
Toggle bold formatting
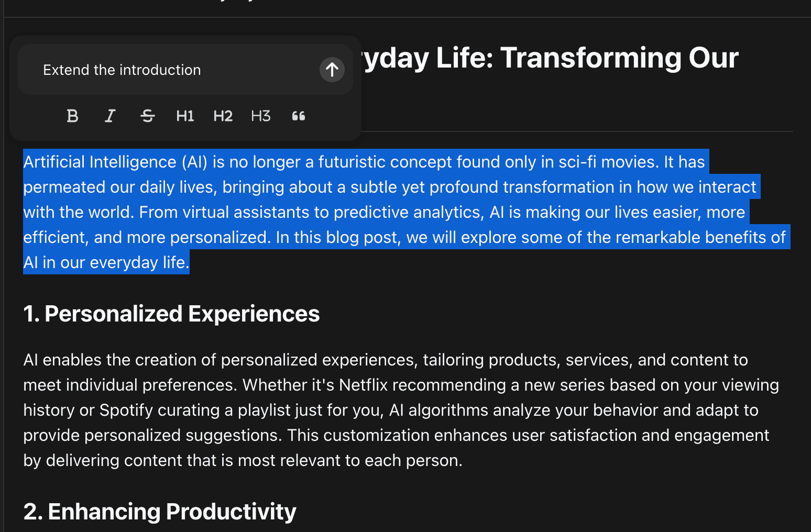click(73, 116)
